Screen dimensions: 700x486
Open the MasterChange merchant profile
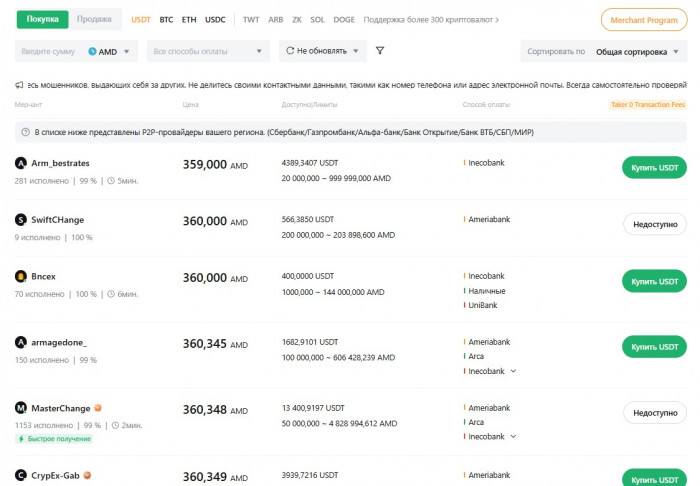tap(61, 408)
